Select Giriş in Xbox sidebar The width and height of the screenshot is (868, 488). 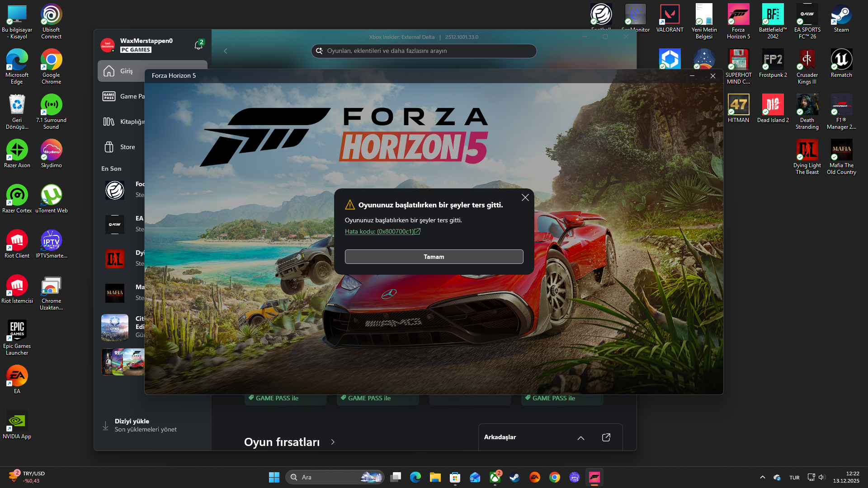click(152, 71)
